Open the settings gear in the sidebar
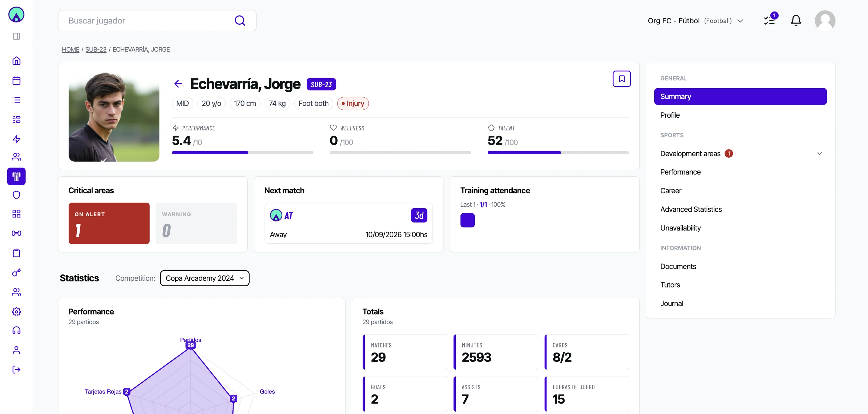The height and width of the screenshot is (414, 868). click(16, 312)
